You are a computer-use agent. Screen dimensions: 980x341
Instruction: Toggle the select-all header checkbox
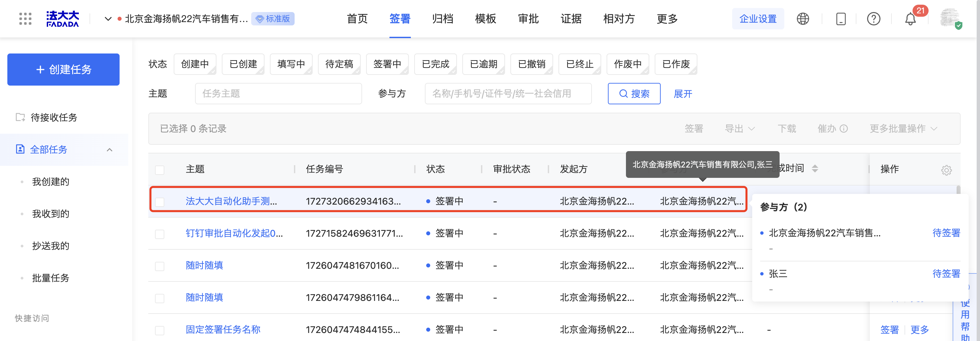pos(160,170)
